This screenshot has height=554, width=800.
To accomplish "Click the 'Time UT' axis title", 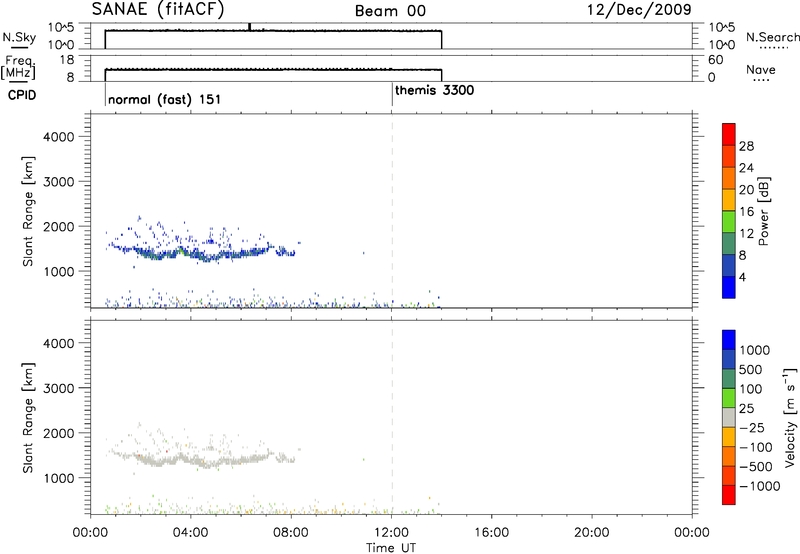I will [x=391, y=548].
